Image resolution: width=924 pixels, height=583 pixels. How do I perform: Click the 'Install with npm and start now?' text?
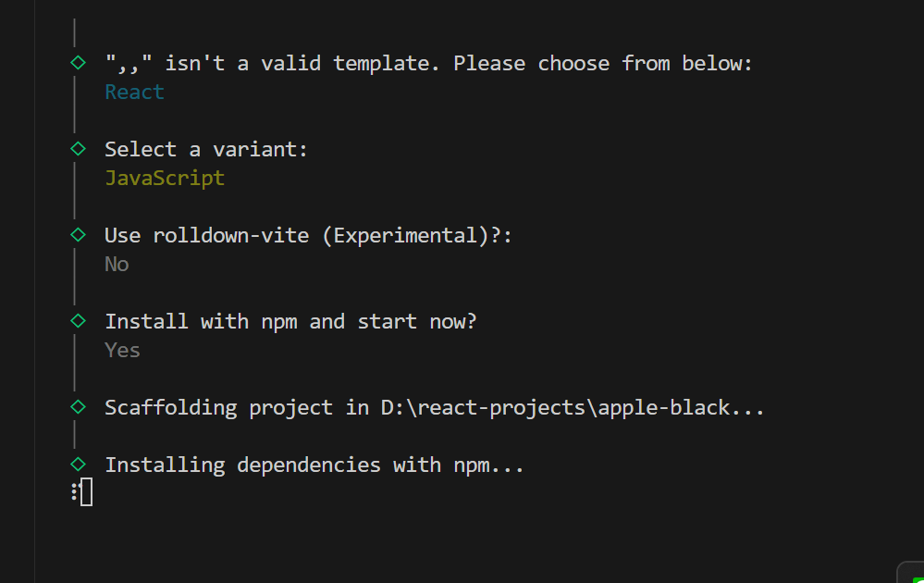(290, 321)
